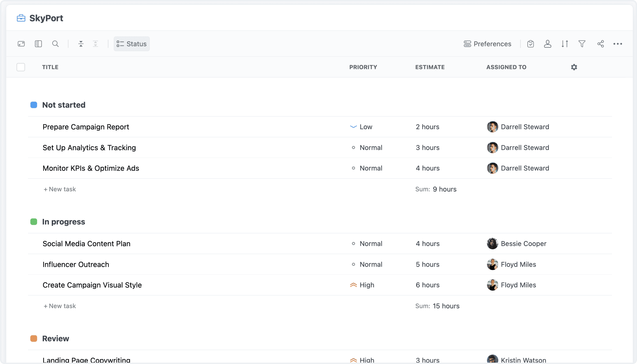The width and height of the screenshot is (637, 364).
Task: Open the filter icon
Action: 582,44
